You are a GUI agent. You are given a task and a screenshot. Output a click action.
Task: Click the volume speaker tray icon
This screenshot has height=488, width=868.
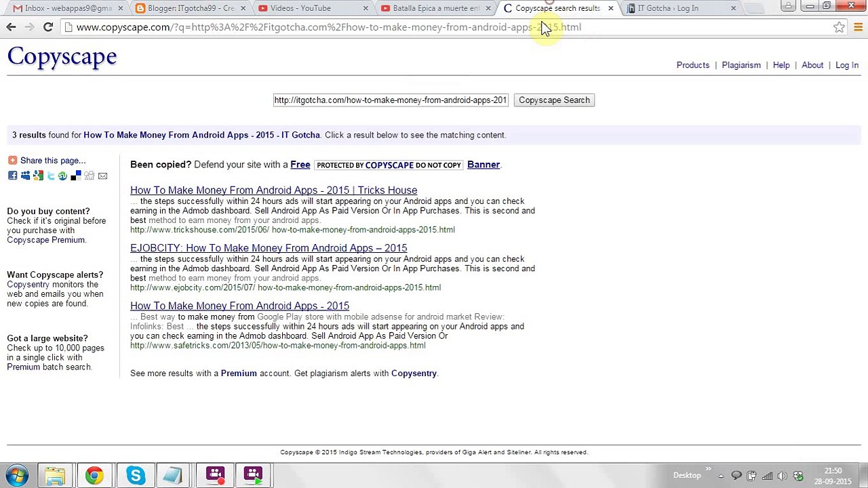pos(782,476)
